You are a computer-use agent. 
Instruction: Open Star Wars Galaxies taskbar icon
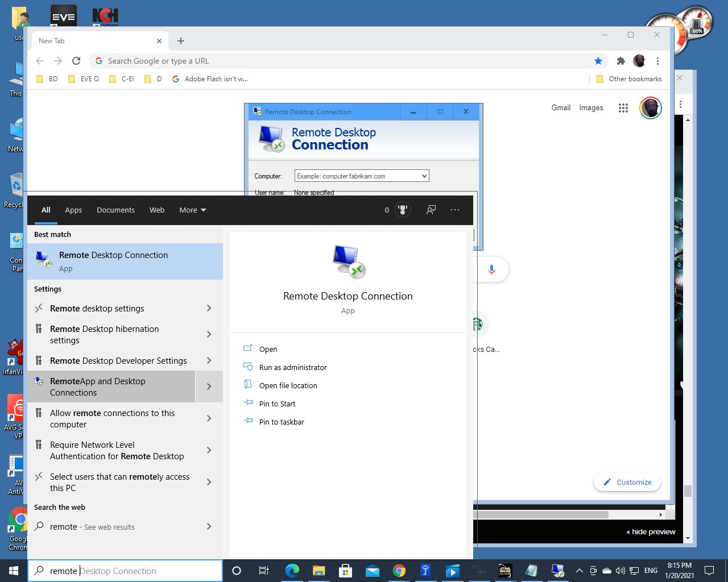tap(505, 571)
